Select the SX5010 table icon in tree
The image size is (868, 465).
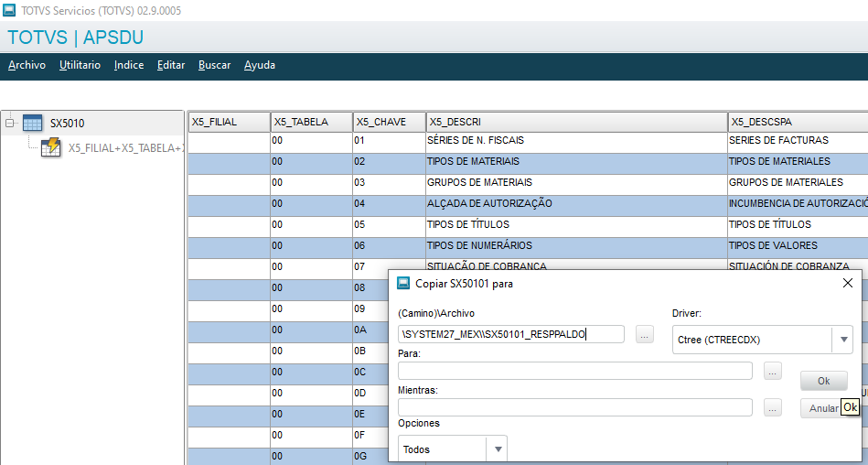pos(32,123)
